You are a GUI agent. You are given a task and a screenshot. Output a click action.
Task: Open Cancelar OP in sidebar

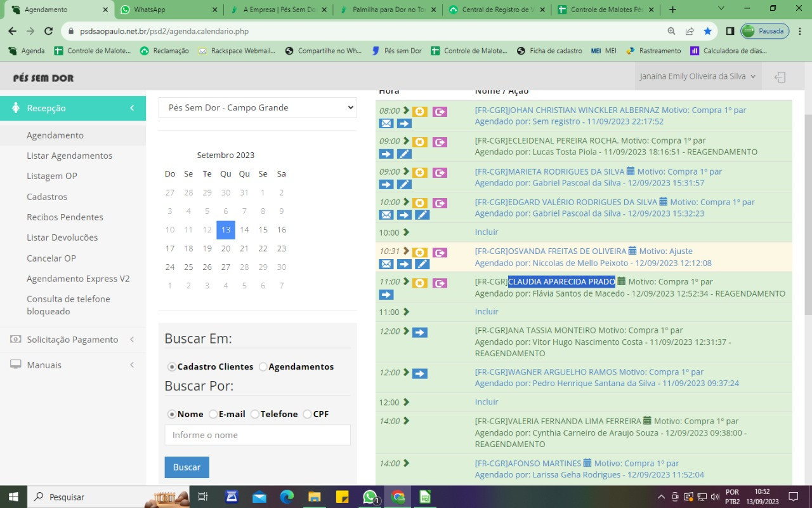[51, 258]
